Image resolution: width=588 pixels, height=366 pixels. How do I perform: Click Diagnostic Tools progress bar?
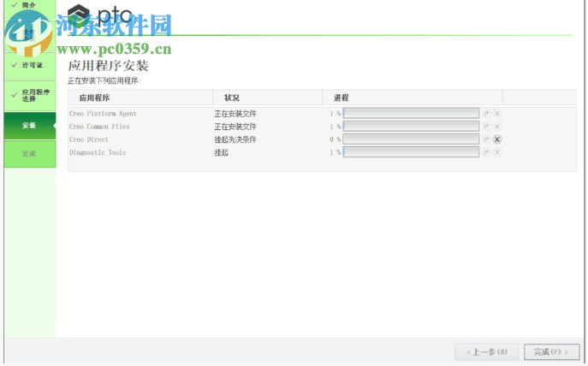(411, 152)
